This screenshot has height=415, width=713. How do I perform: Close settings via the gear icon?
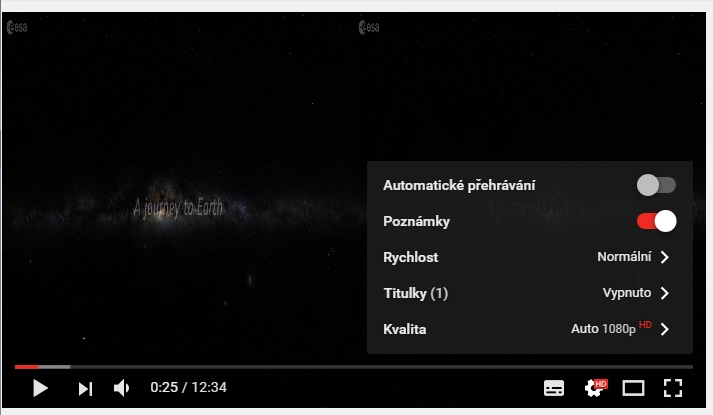(595, 388)
